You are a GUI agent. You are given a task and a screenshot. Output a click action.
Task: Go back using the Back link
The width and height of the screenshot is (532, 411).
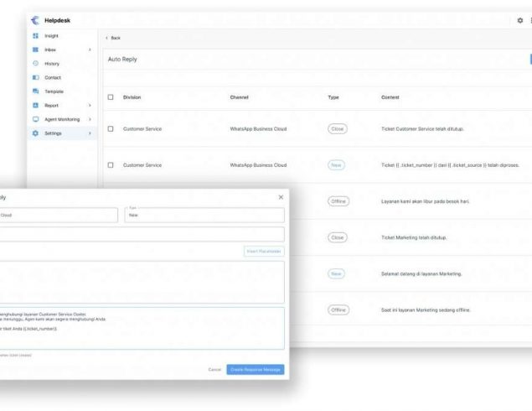coord(113,39)
